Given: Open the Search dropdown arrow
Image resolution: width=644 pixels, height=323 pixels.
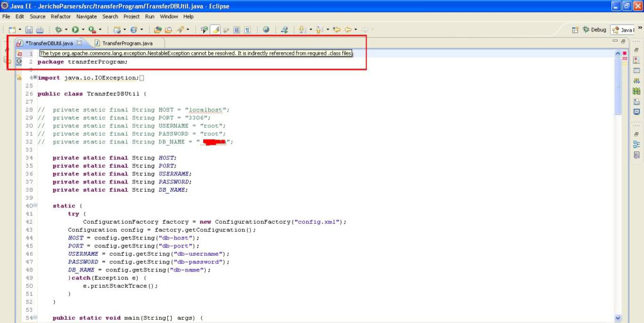Looking at the screenshot, I should [x=187, y=30].
